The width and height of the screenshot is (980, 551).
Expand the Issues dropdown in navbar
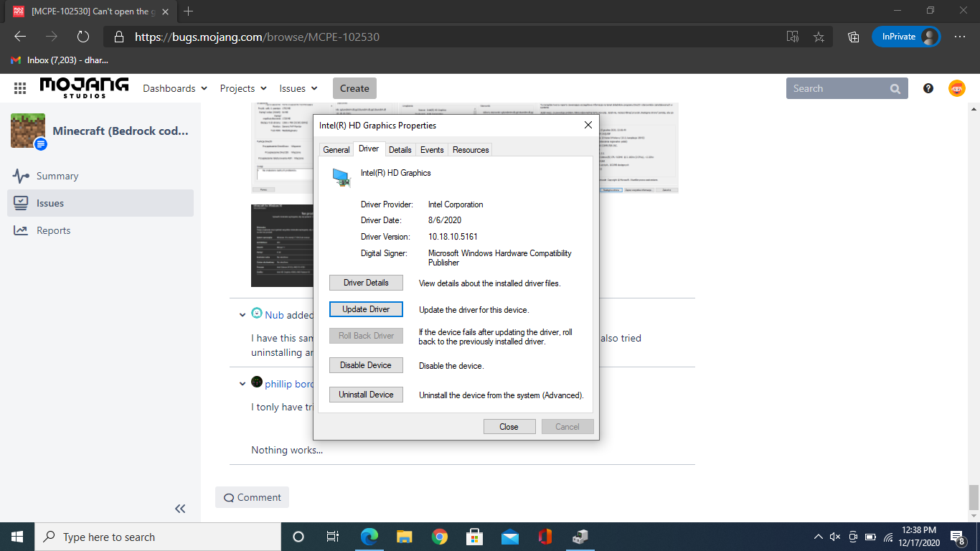point(298,88)
